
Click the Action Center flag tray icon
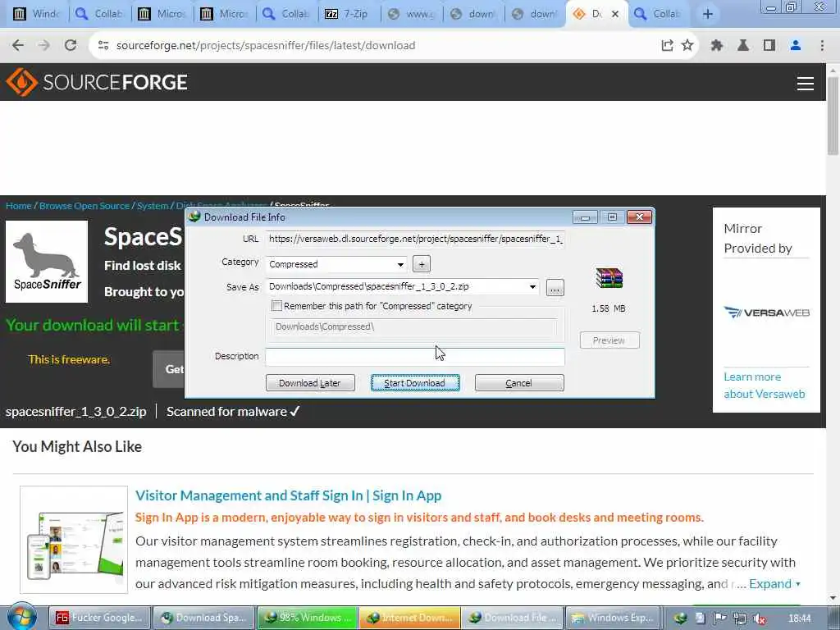click(719, 619)
